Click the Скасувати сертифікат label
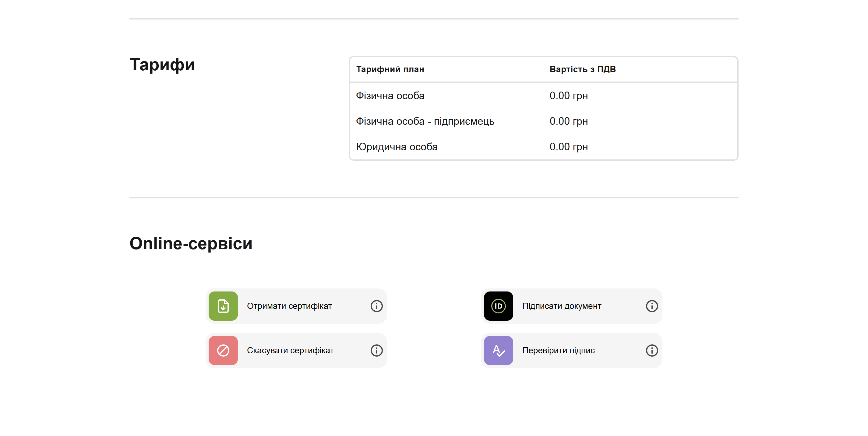Image resolution: width=868 pixels, height=436 pixels. pos(290,350)
